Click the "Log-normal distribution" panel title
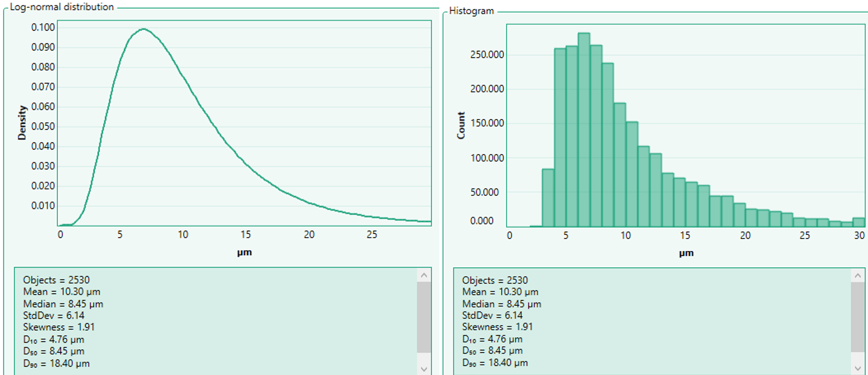 pos(62,7)
